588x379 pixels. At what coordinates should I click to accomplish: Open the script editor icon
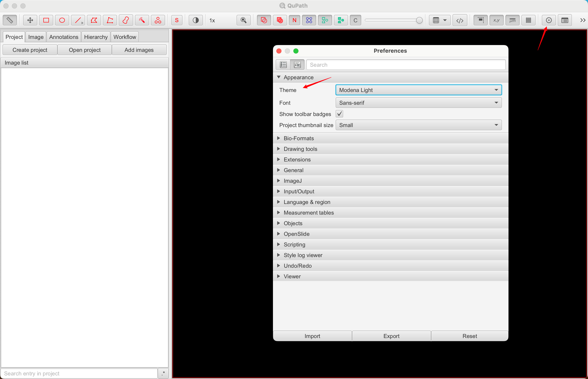[x=460, y=20]
